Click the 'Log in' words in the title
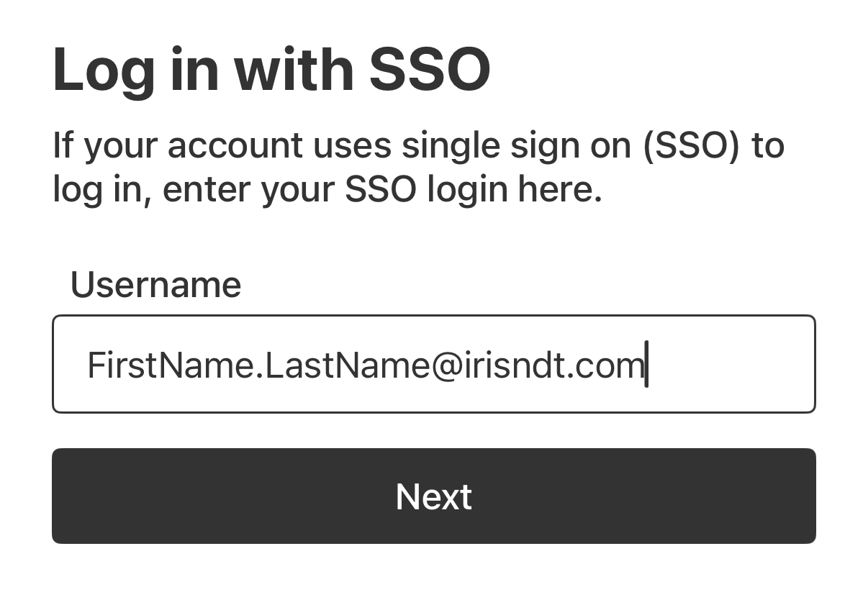 click(135, 70)
